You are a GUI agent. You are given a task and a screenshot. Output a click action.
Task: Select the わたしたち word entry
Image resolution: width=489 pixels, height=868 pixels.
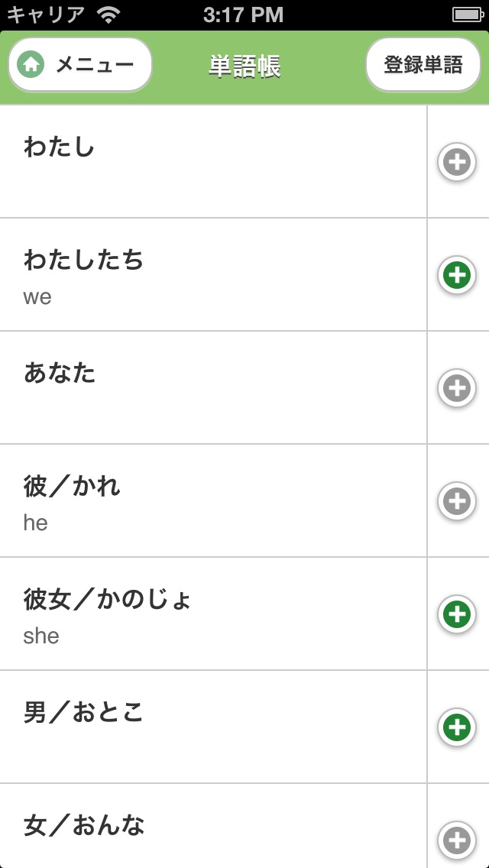coord(212,275)
